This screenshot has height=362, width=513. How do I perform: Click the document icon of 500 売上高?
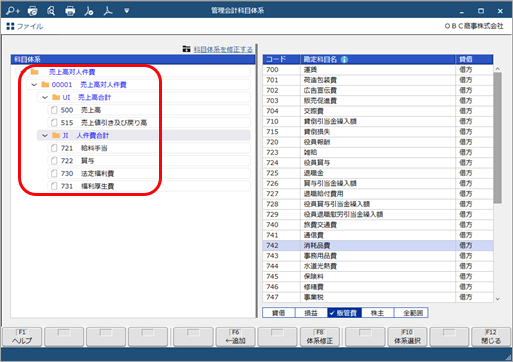54,110
